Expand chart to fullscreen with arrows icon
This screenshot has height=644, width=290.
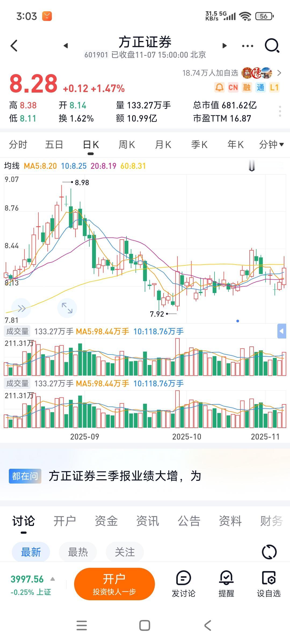67,308
